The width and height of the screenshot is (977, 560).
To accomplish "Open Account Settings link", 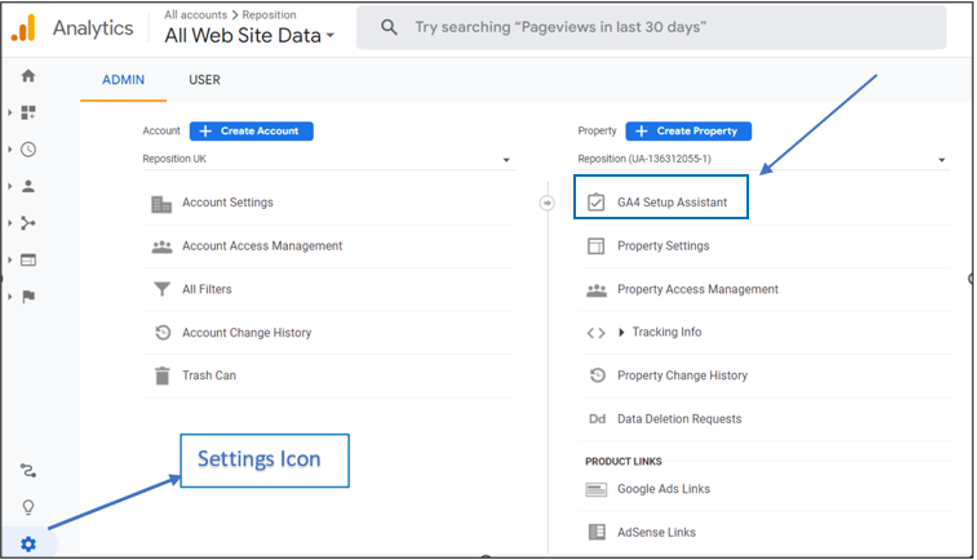I will [x=227, y=202].
